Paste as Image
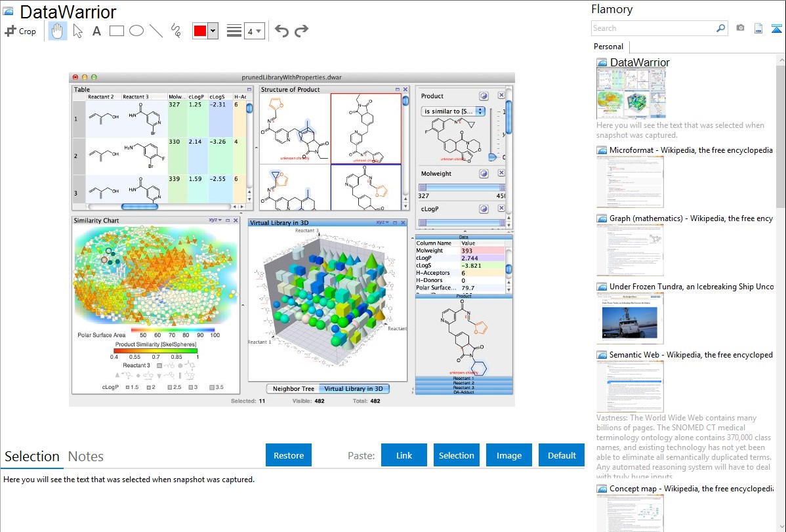This screenshot has height=532, width=786. (x=508, y=455)
